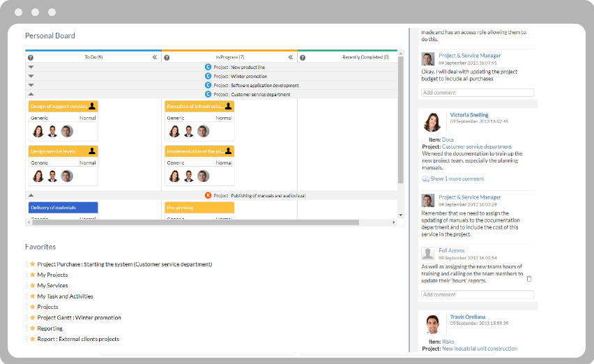Unfavorite Reporting using its star icon
This screenshot has height=364, width=594.
point(32,328)
